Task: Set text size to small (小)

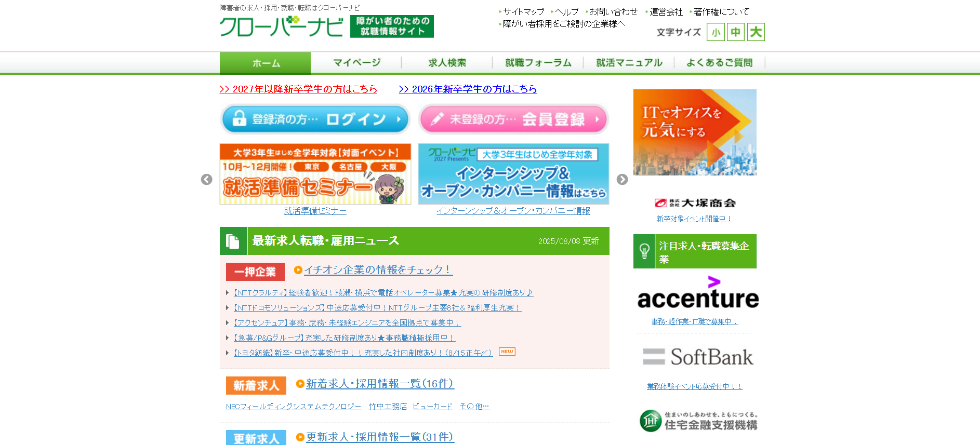Action: (716, 32)
